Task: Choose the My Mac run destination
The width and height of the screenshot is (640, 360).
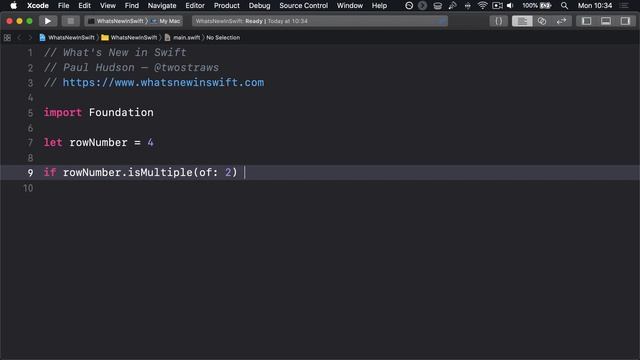Action: (x=166, y=21)
